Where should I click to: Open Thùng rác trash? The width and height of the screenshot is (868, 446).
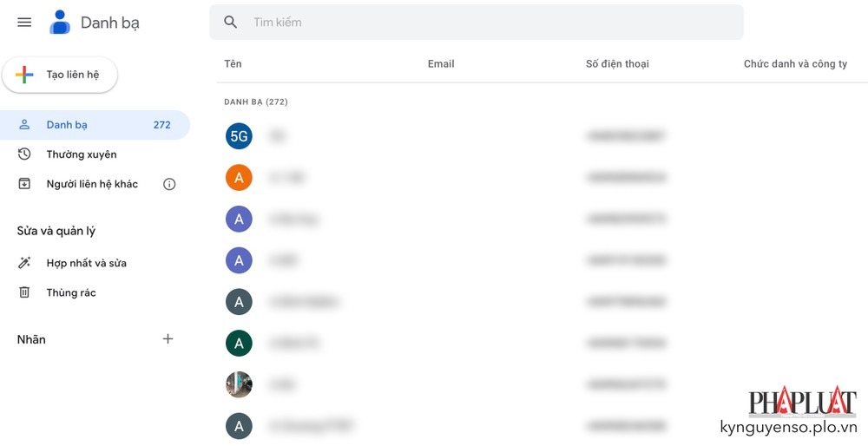click(x=71, y=292)
